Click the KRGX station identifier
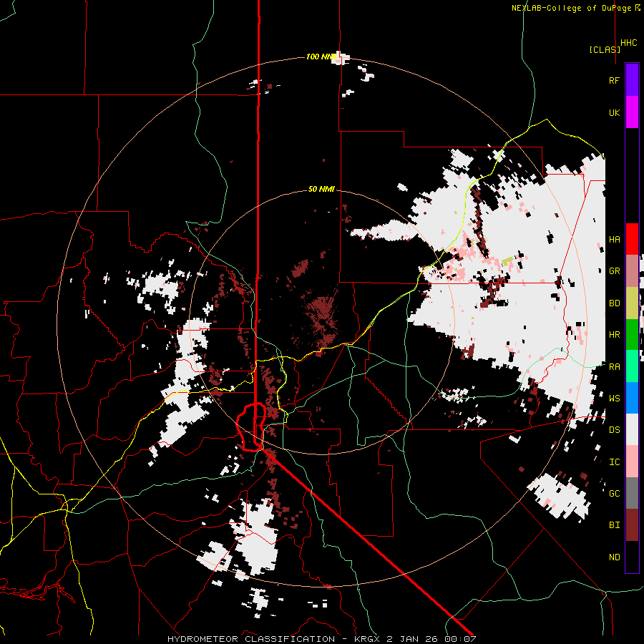The height and width of the screenshot is (644, 644). tap(368, 639)
